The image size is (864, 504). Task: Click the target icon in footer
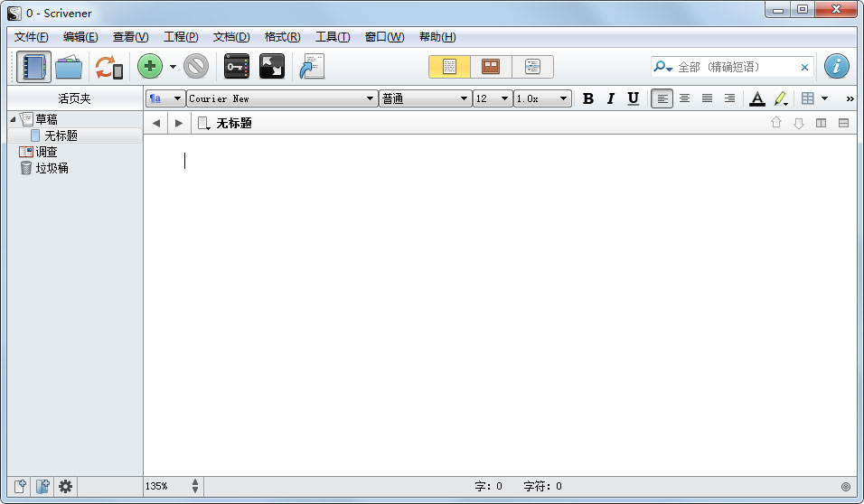click(846, 486)
